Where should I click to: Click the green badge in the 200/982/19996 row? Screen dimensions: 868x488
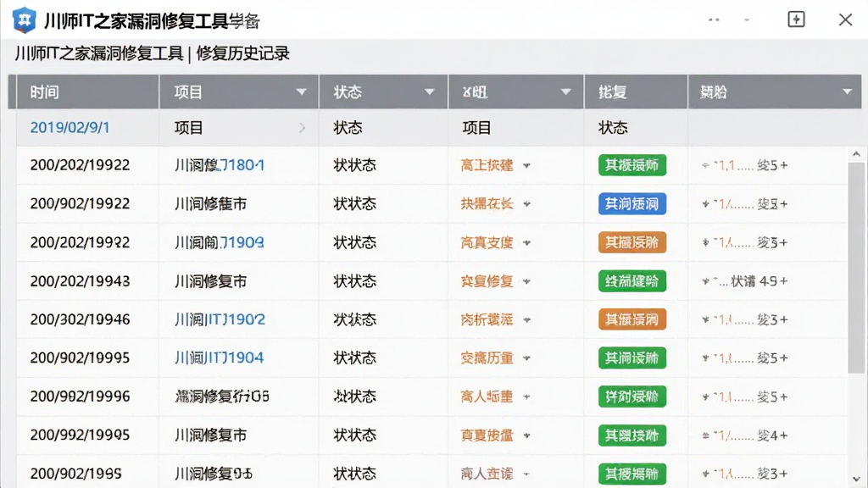(x=632, y=396)
